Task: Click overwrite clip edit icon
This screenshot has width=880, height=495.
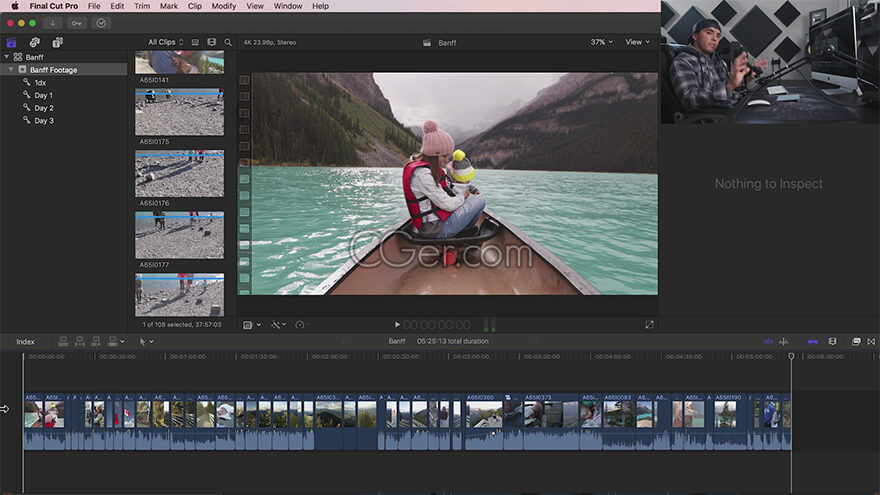Action: point(113,341)
